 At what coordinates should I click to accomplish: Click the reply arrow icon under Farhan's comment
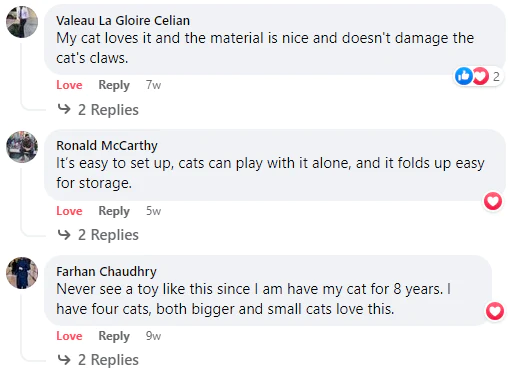pos(64,360)
